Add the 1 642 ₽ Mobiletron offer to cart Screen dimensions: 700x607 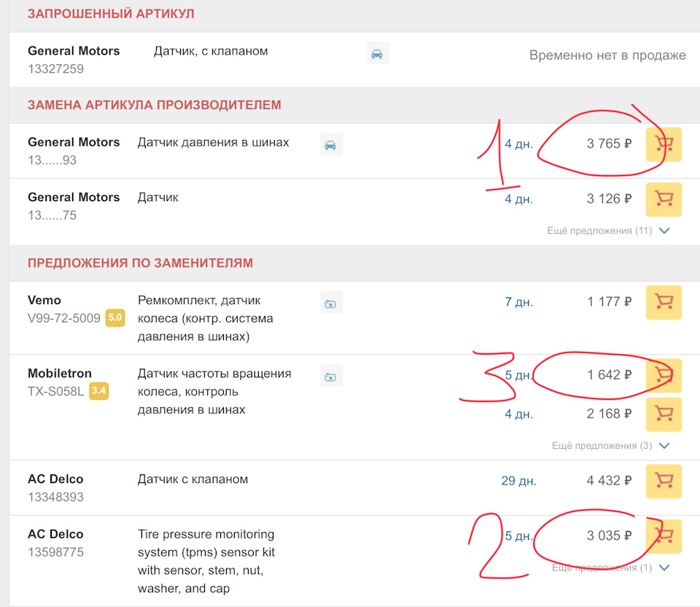(664, 375)
